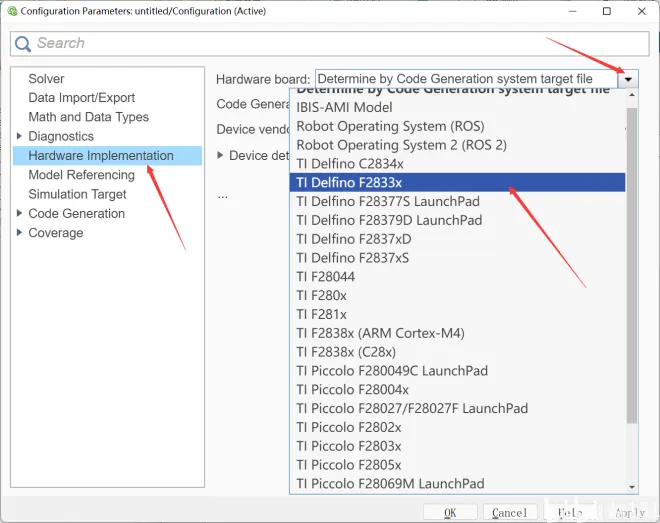Image resolution: width=660 pixels, height=523 pixels.
Task: Click the ellipsis below Device details
Action: pyautogui.click(x=223, y=196)
